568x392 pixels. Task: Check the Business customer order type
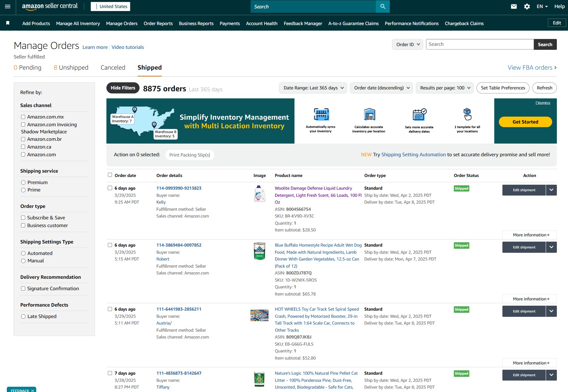pyautogui.click(x=23, y=225)
